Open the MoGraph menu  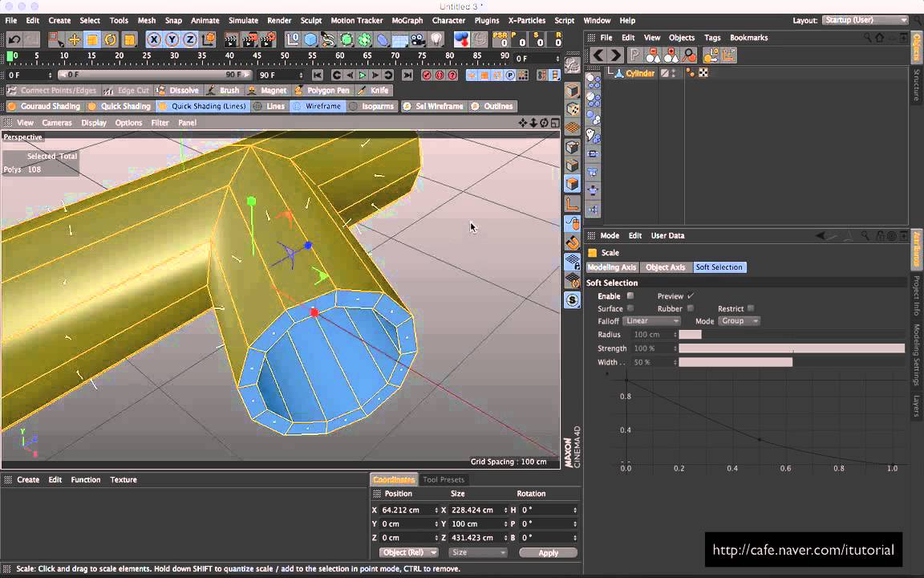[x=407, y=20]
